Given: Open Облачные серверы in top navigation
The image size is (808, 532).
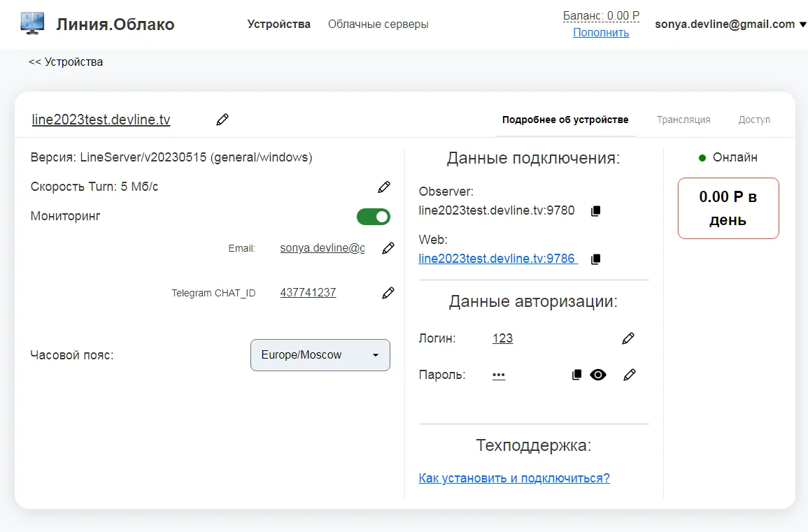Looking at the screenshot, I should 378,24.
